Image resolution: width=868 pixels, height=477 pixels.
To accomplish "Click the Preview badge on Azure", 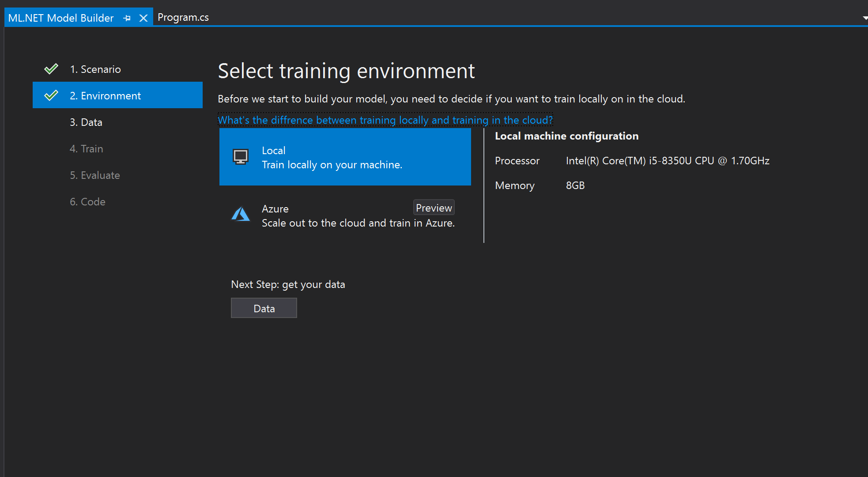I will click(434, 208).
